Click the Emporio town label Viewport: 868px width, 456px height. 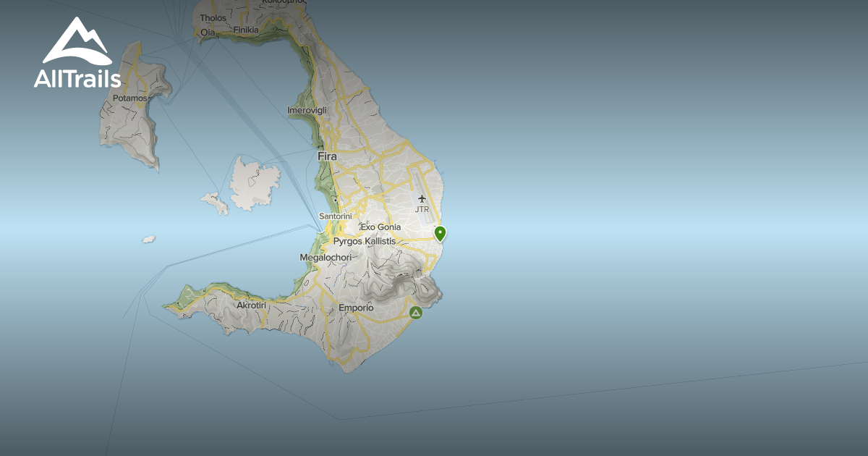[357, 307]
